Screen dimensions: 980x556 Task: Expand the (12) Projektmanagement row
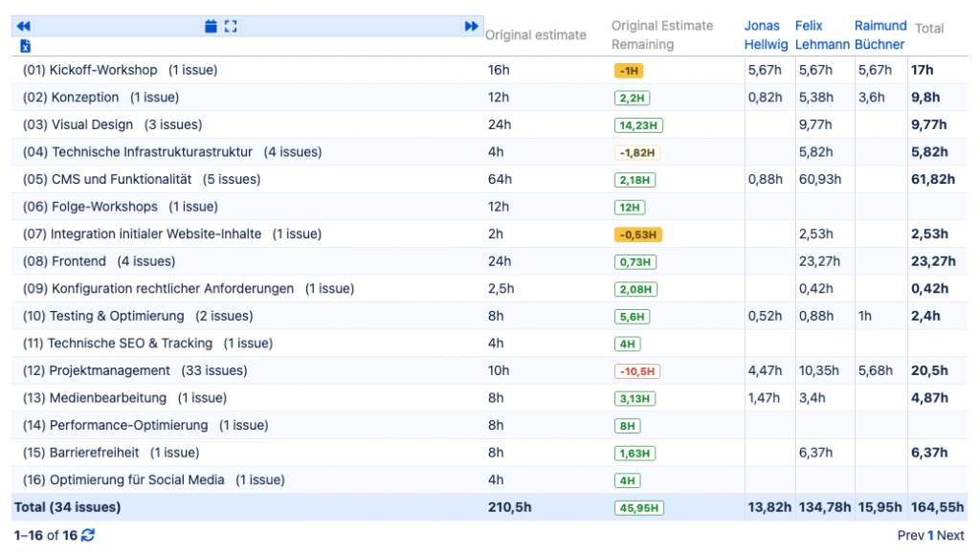pyautogui.click(x=135, y=370)
